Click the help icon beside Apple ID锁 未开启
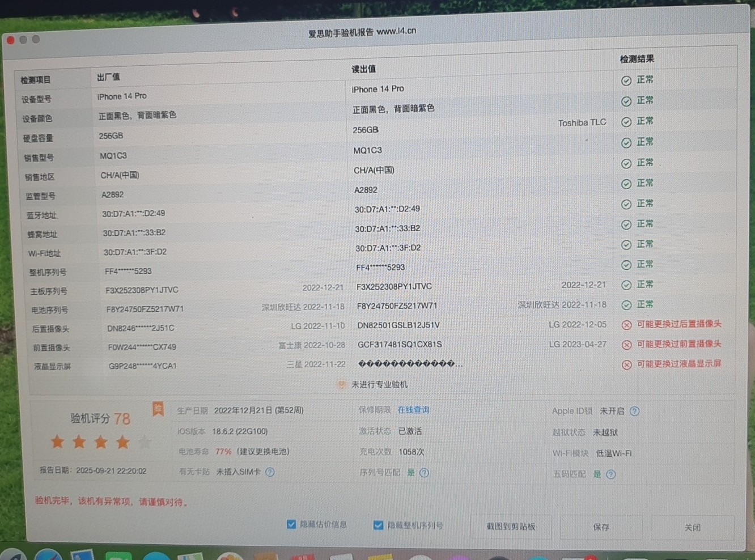Viewport: 755px width, 560px height. click(x=634, y=411)
